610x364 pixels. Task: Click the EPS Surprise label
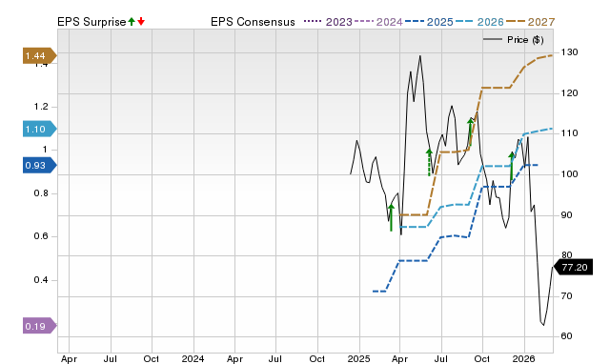coord(91,22)
